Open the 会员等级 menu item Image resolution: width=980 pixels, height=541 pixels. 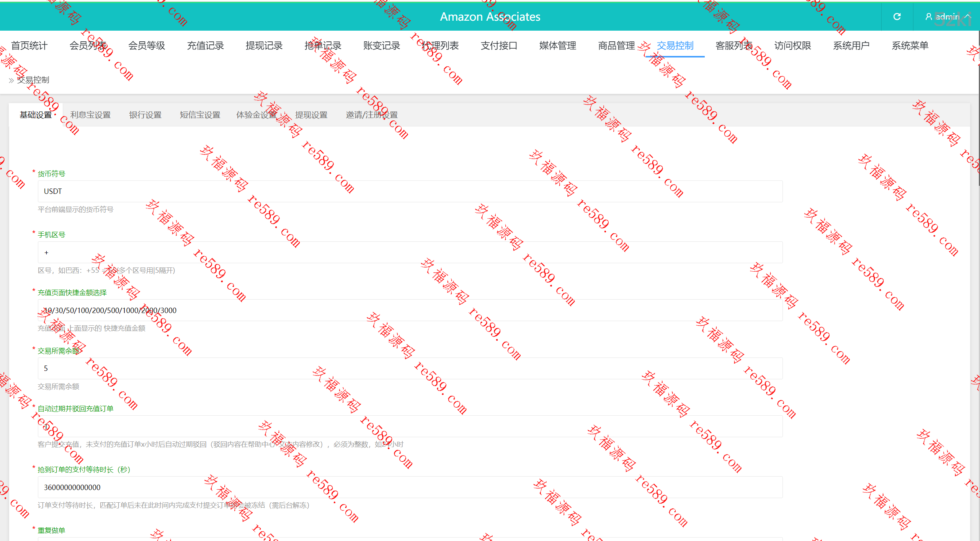point(147,46)
